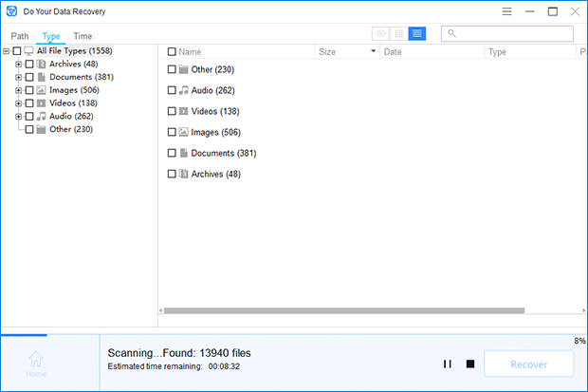This screenshot has height=392, width=588.
Task: Sort by Name column header
Action: click(x=190, y=52)
